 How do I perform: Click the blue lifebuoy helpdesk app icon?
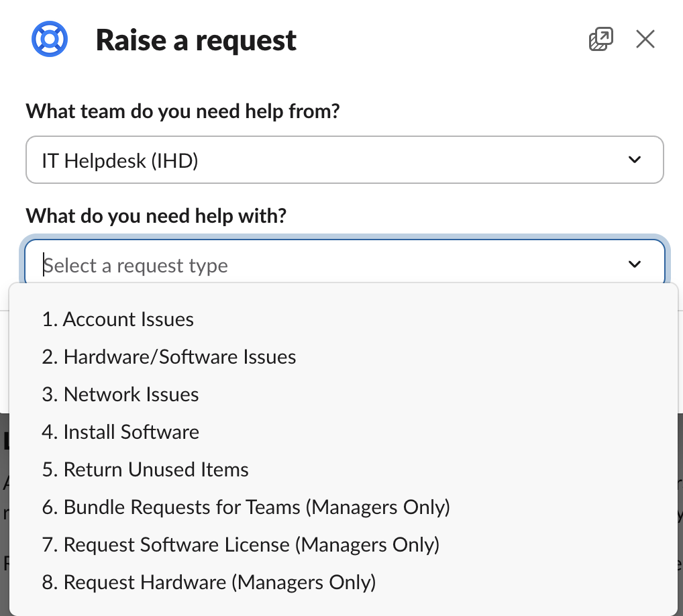pyautogui.click(x=50, y=39)
